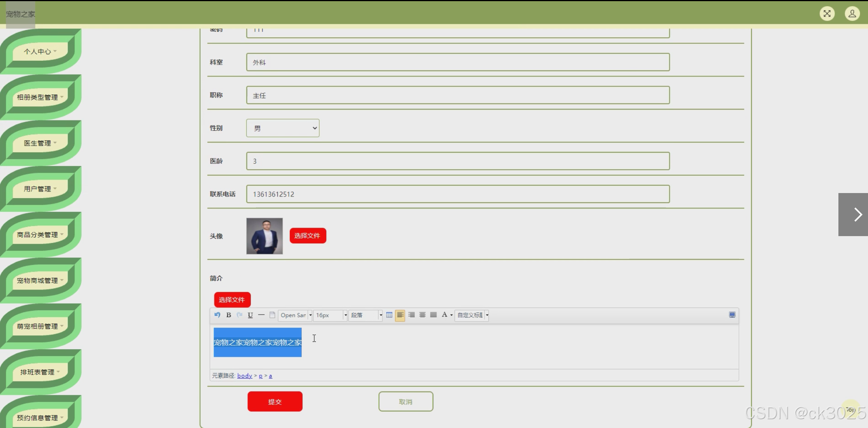Click the red 提交 submit button
Image resolution: width=868 pixels, height=428 pixels.
(275, 401)
